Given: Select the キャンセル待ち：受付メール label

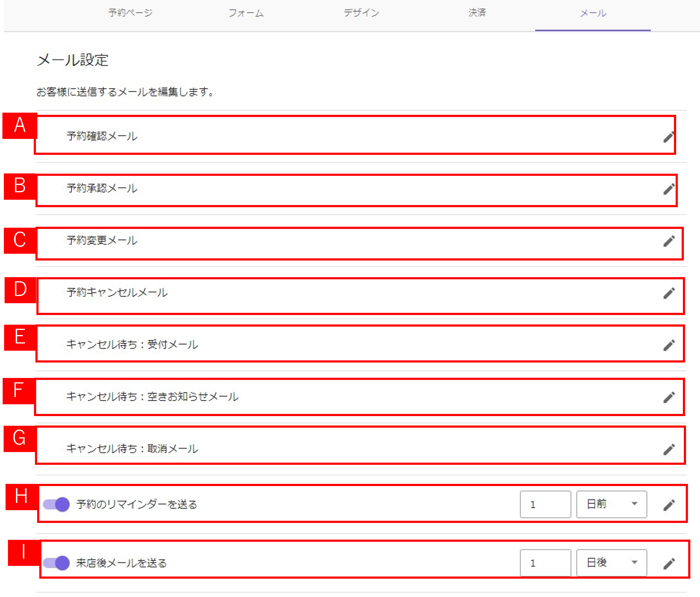Looking at the screenshot, I should point(132,344).
